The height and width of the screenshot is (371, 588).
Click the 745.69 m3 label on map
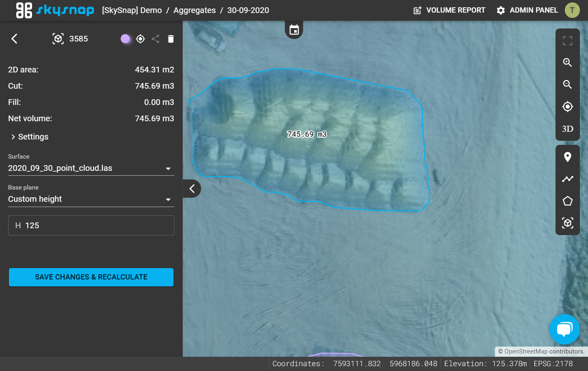(307, 134)
